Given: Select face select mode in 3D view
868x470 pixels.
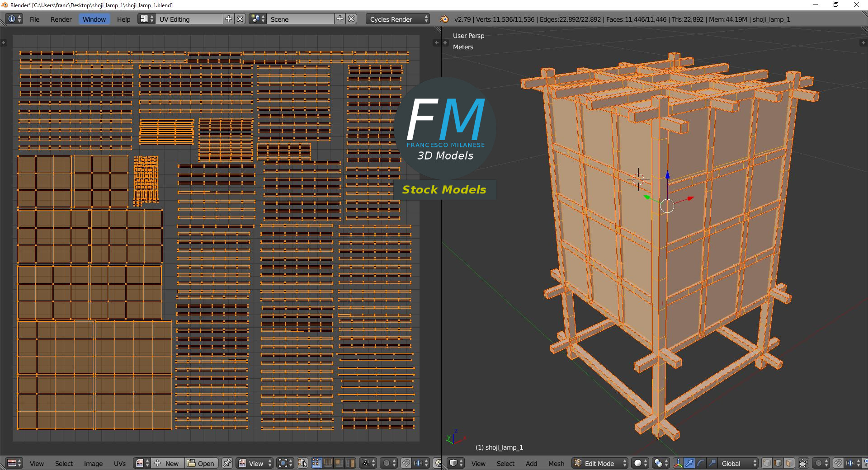Looking at the screenshot, I should tap(789, 463).
